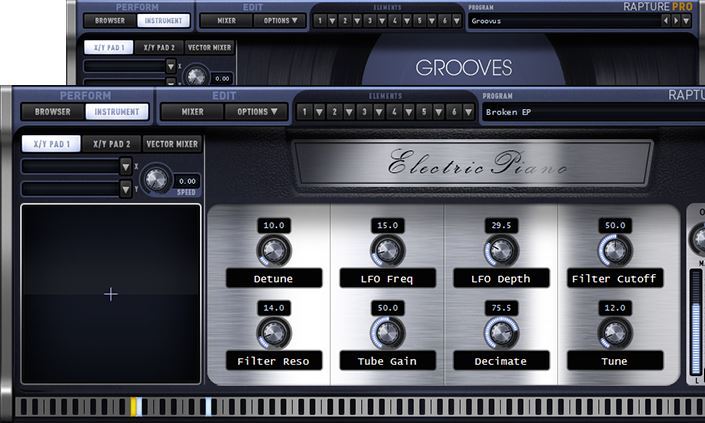Toggle Element 6 in front window
705x423 pixels.
(x=454, y=111)
